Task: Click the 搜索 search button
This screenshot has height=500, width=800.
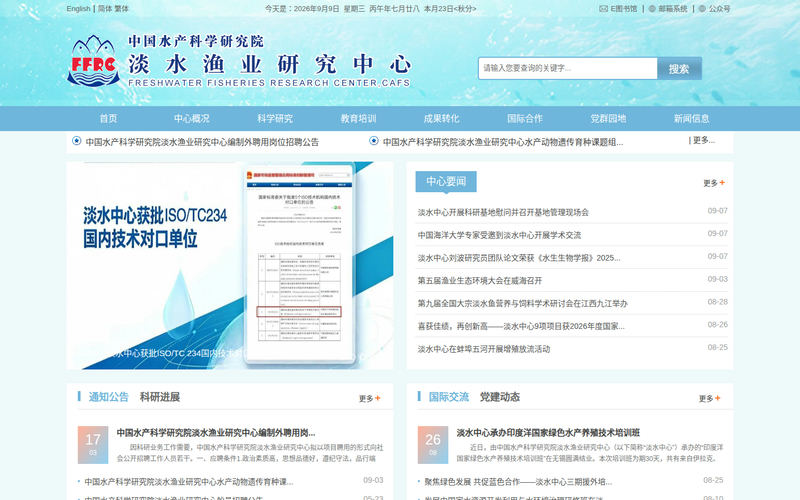Action: click(x=679, y=68)
